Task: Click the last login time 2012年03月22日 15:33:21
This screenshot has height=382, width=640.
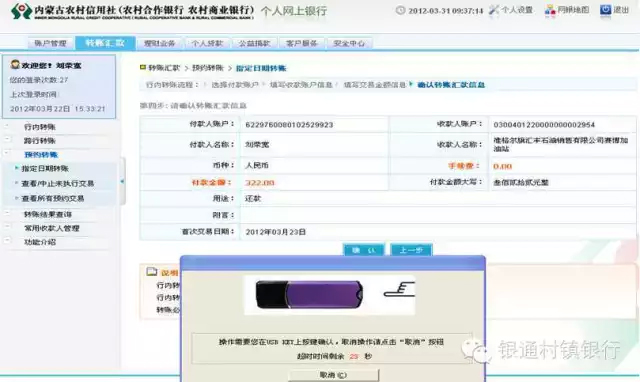Action: [x=58, y=109]
